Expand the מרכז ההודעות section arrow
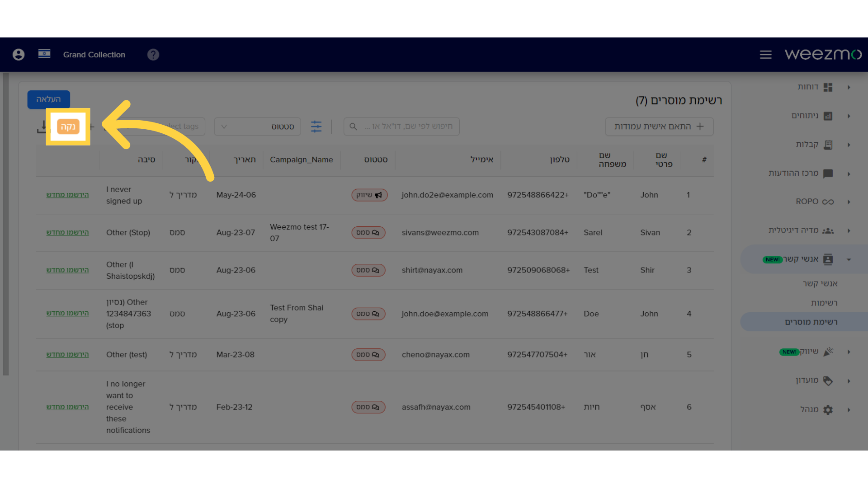Image resolution: width=868 pixels, height=488 pixels. (849, 174)
